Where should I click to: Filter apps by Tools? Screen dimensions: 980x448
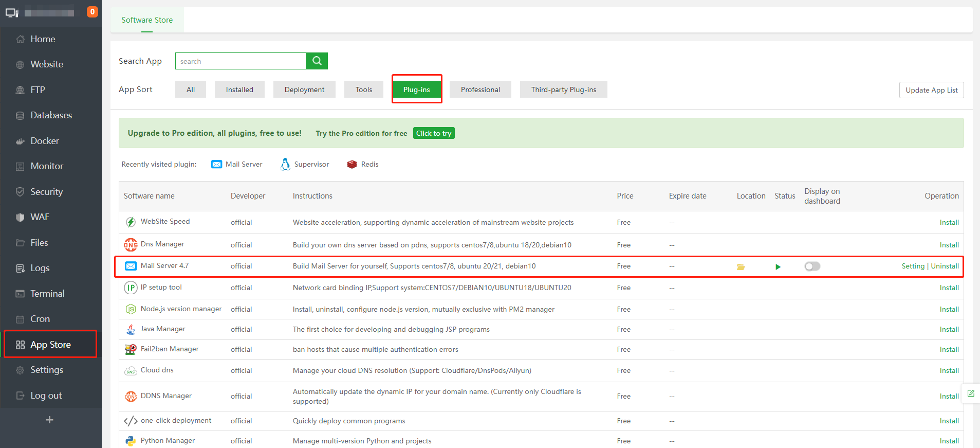(x=364, y=89)
